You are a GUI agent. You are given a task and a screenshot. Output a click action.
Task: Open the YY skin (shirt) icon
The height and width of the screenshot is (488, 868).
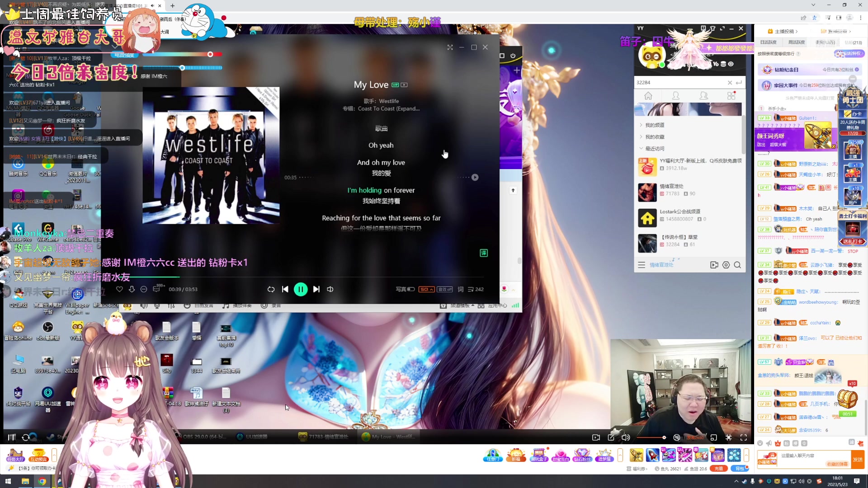click(712, 28)
